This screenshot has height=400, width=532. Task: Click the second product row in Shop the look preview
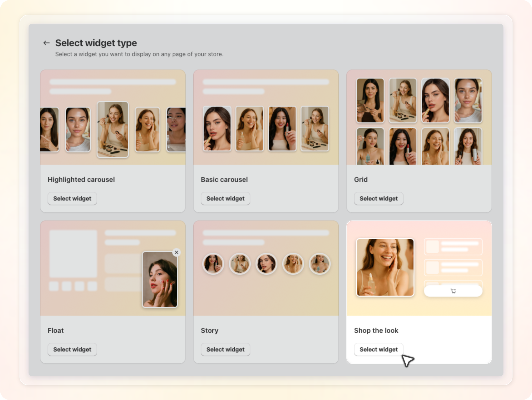[453, 267]
